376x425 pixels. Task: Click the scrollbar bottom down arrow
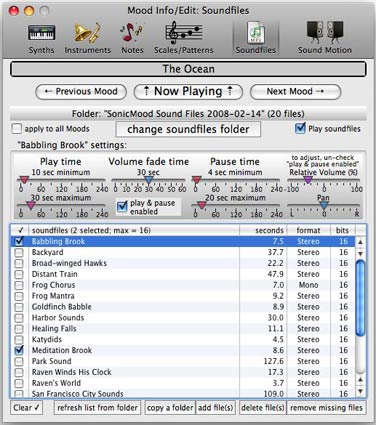pyautogui.click(x=360, y=391)
